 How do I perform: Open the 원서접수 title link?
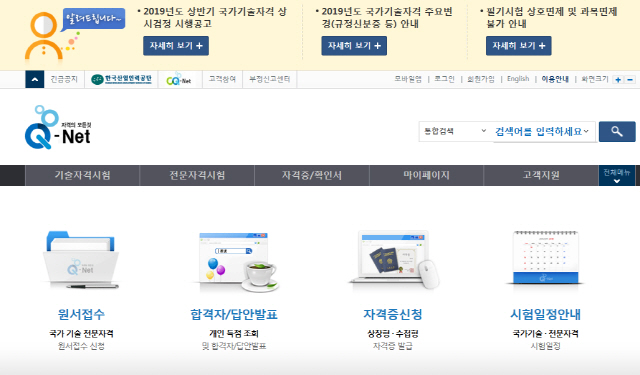tap(81, 314)
